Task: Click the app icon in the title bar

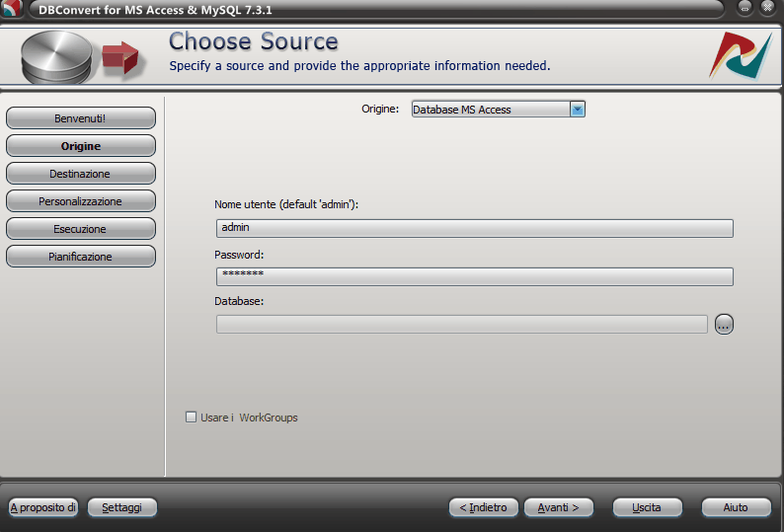Action: [x=10, y=8]
